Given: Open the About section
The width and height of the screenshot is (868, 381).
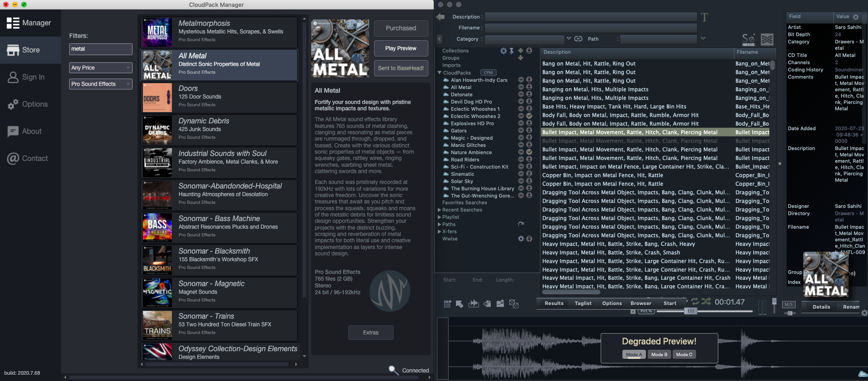Looking at the screenshot, I should click(x=30, y=132).
